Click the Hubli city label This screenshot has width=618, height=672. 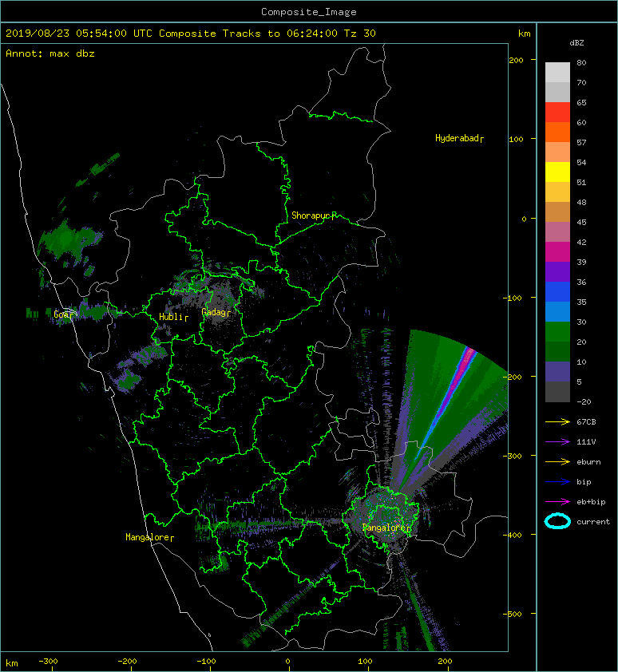click(x=173, y=317)
